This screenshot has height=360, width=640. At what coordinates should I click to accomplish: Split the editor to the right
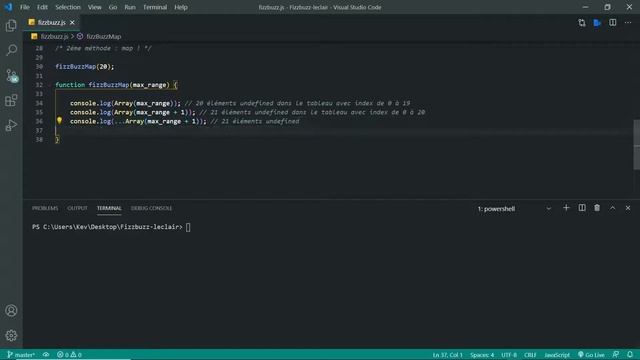[x=613, y=23]
